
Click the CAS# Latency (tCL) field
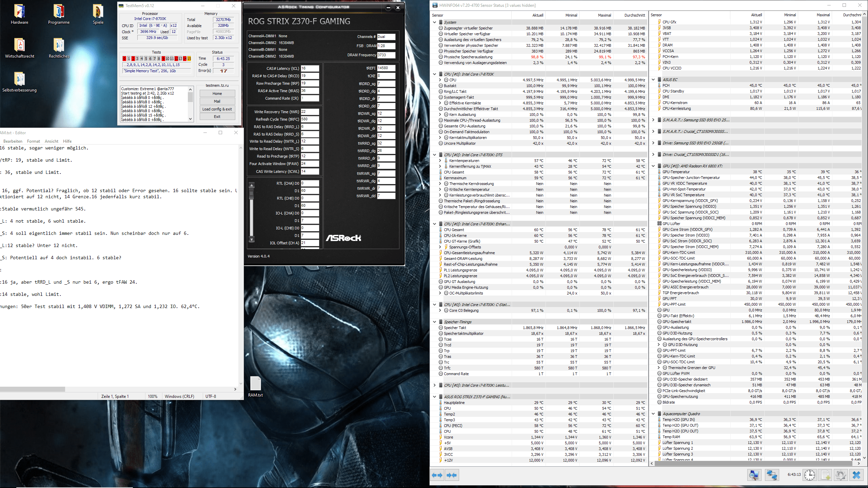tap(310, 68)
